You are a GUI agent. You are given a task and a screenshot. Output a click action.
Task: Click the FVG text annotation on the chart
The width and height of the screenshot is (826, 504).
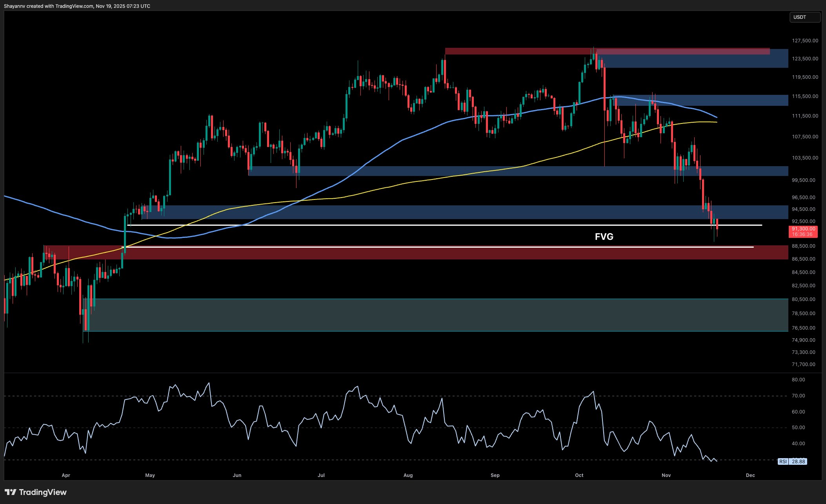point(604,237)
